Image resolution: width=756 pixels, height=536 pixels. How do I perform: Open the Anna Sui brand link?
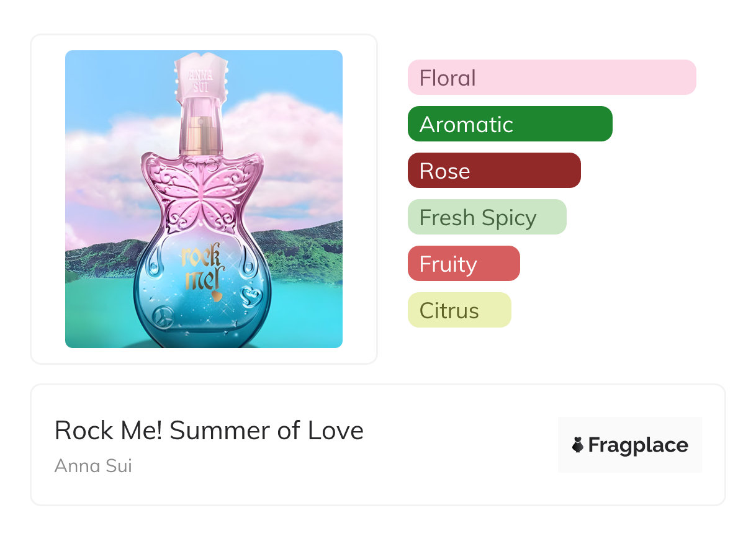(x=93, y=465)
